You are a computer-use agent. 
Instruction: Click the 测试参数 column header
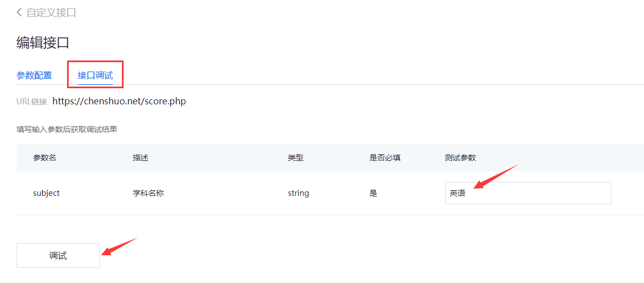tap(460, 158)
